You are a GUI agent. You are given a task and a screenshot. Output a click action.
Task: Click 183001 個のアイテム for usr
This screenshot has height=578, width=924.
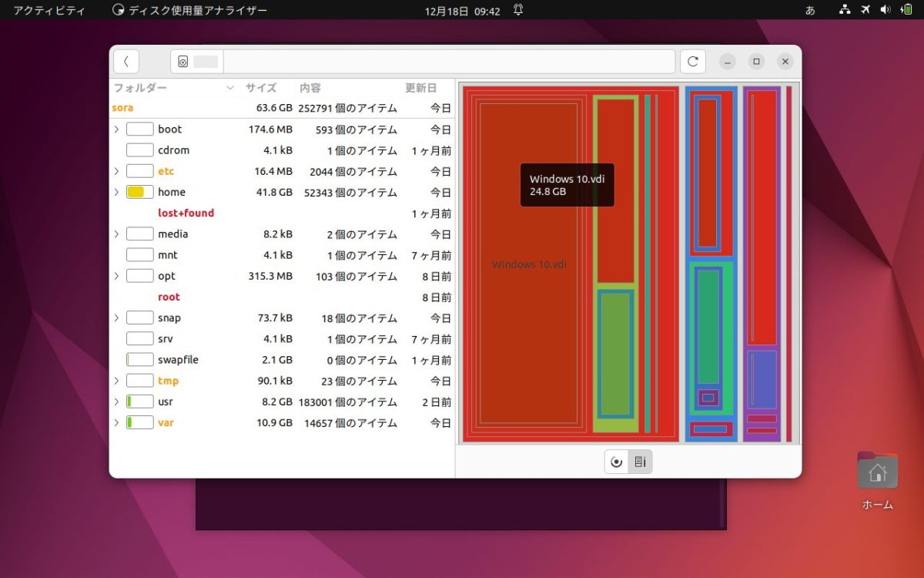coord(350,402)
